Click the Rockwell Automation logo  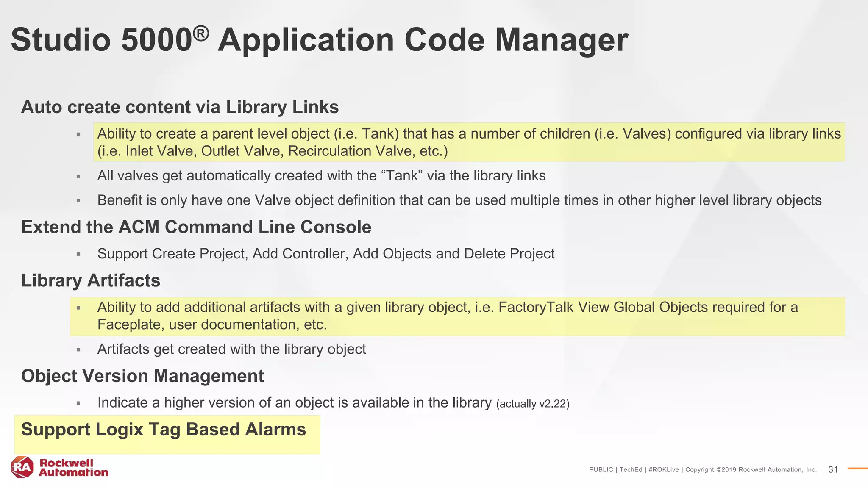[x=59, y=467]
